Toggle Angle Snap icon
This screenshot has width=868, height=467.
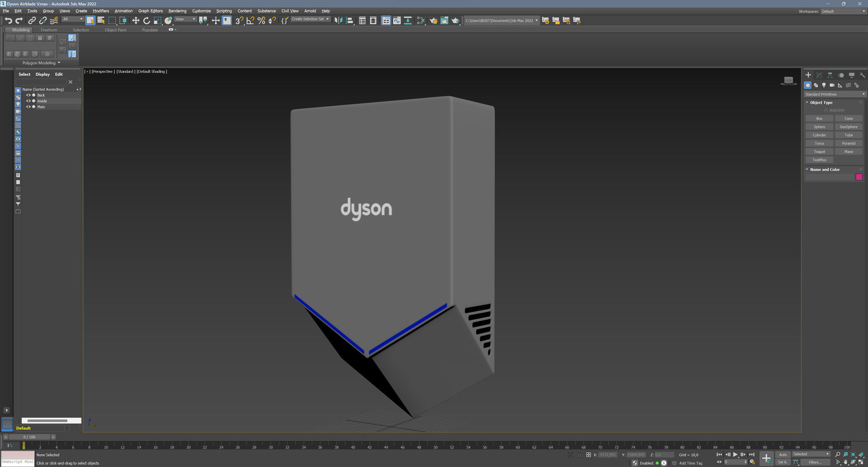[250, 20]
